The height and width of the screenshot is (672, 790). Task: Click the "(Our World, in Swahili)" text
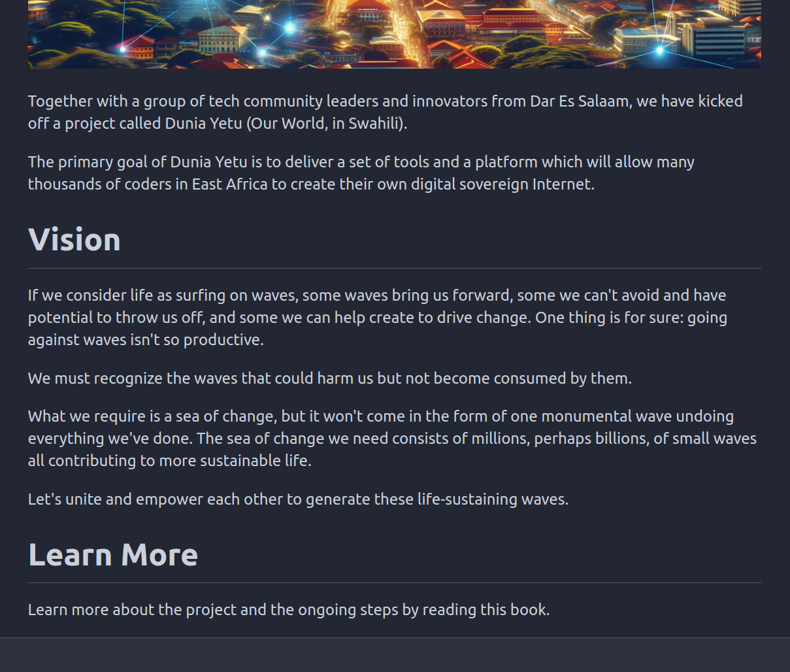pyautogui.click(x=326, y=124)
